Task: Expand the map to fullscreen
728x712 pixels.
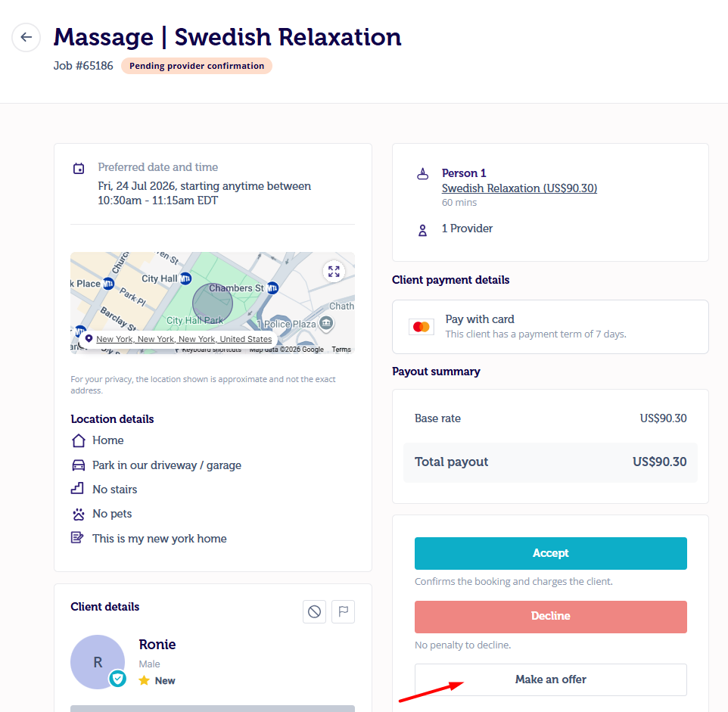Action: click(x=334, y=272)
